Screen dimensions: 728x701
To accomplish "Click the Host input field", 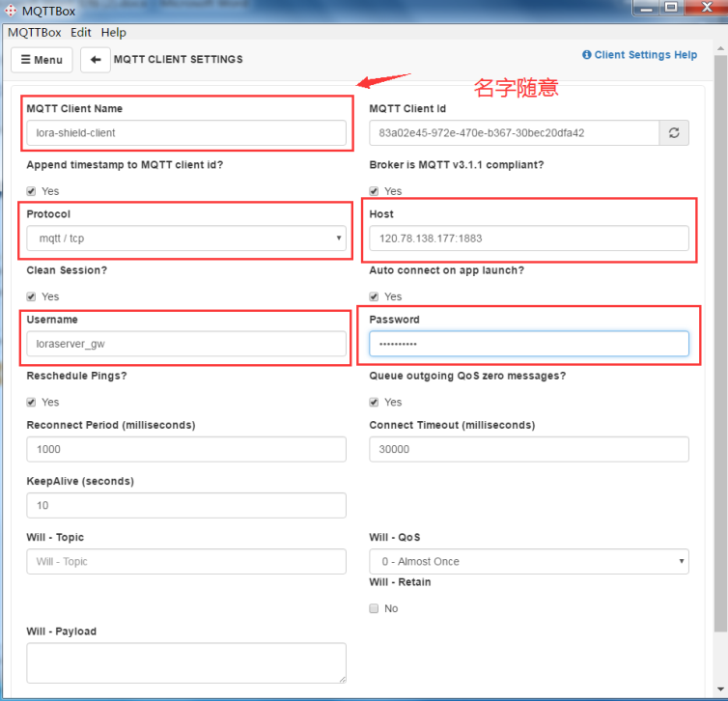I will tap(529, 238).
